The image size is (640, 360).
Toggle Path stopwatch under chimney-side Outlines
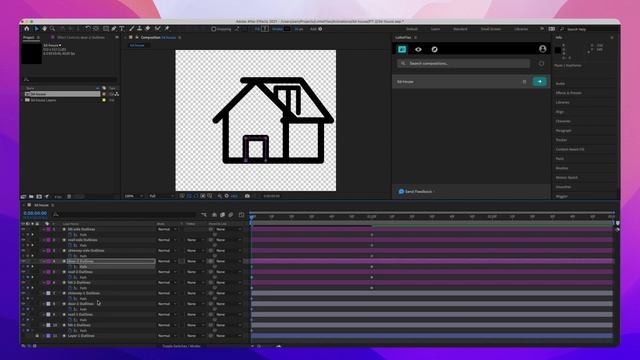coord(70,256)
